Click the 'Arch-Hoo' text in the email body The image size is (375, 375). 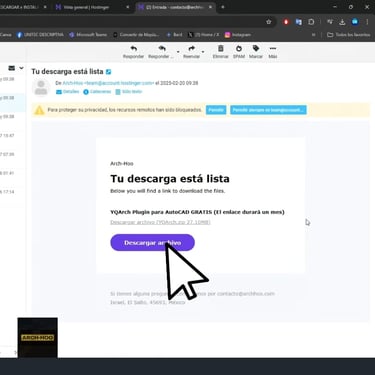click(x=122, y=164)
